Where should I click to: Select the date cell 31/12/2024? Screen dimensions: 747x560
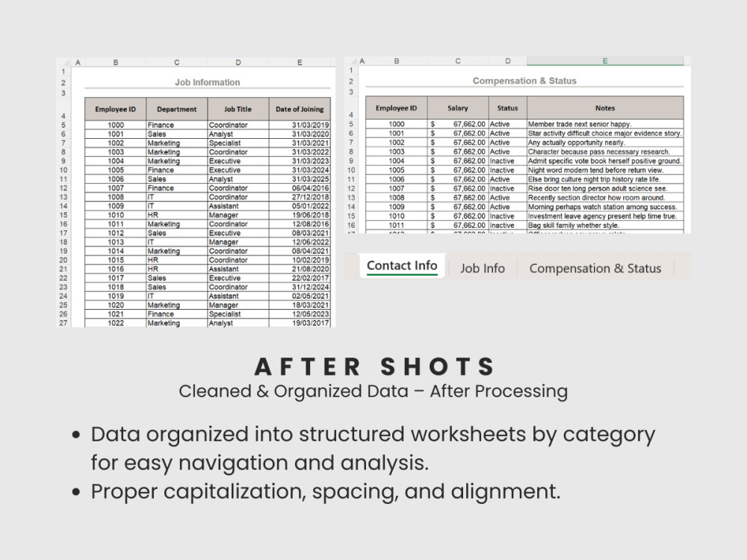300,287
